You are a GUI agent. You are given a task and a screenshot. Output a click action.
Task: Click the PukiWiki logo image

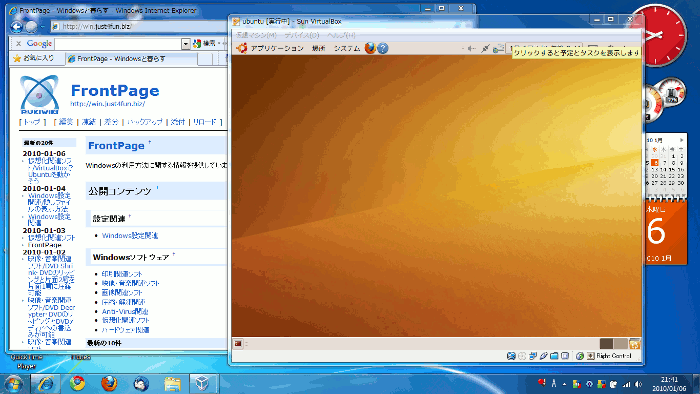tap(39, 95)
